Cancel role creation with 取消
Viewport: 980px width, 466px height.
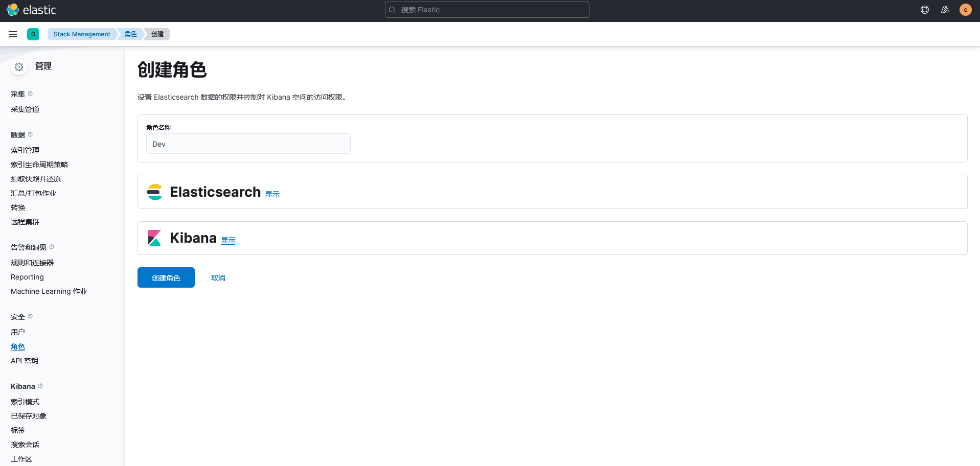[x=218, y=278]
